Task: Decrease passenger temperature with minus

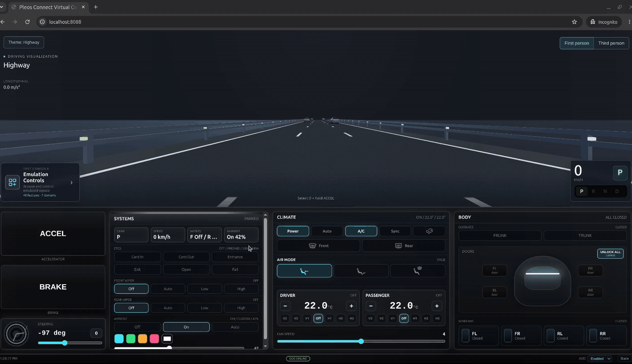Action: click(371, 306)
